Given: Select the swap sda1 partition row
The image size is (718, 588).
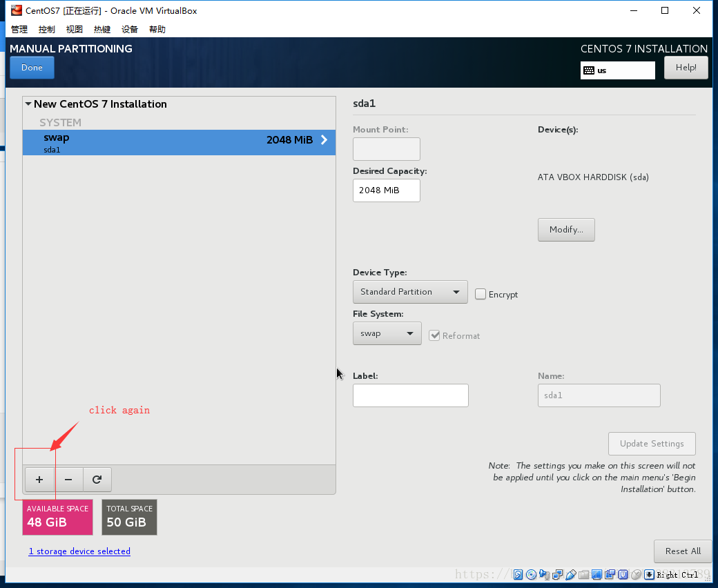Looking at the screenshot, I should click(179, 142).
